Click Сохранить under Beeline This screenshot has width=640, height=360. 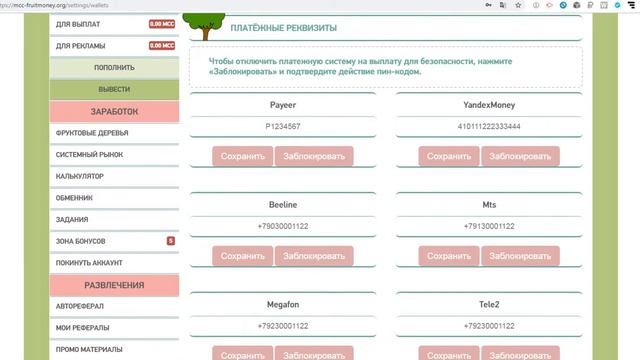(242, 256)
